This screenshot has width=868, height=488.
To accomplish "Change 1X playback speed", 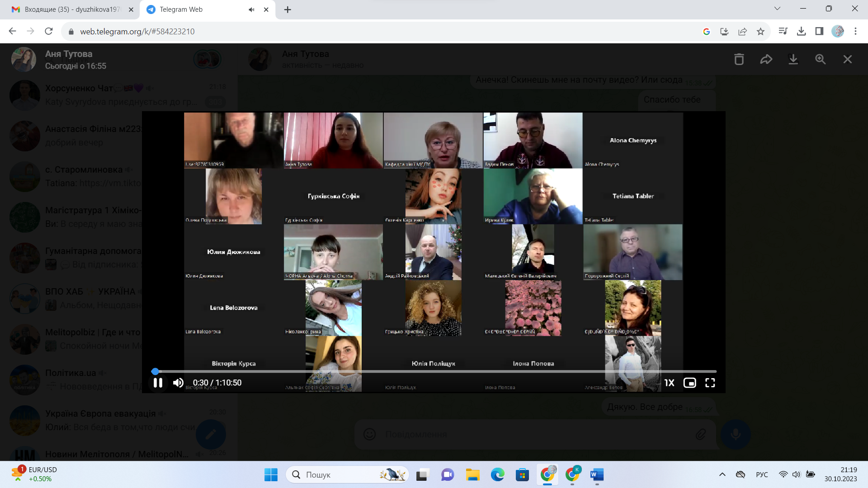I will coord(669,383).
